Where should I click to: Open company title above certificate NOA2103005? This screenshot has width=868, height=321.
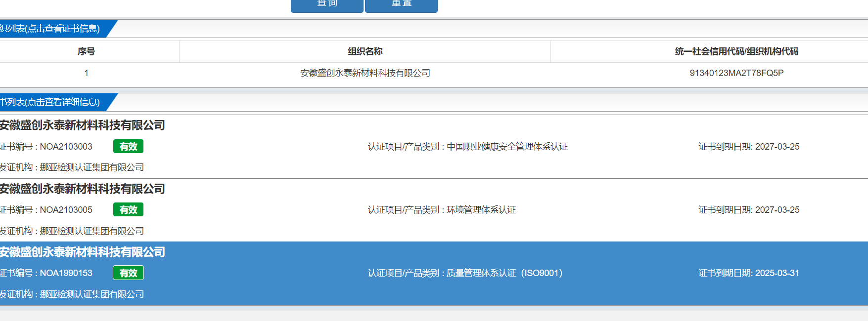pyautogui.click(x=82, y=189)
